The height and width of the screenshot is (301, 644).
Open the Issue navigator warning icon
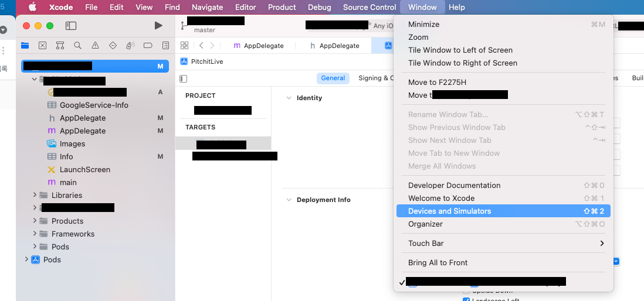[95, 46]
